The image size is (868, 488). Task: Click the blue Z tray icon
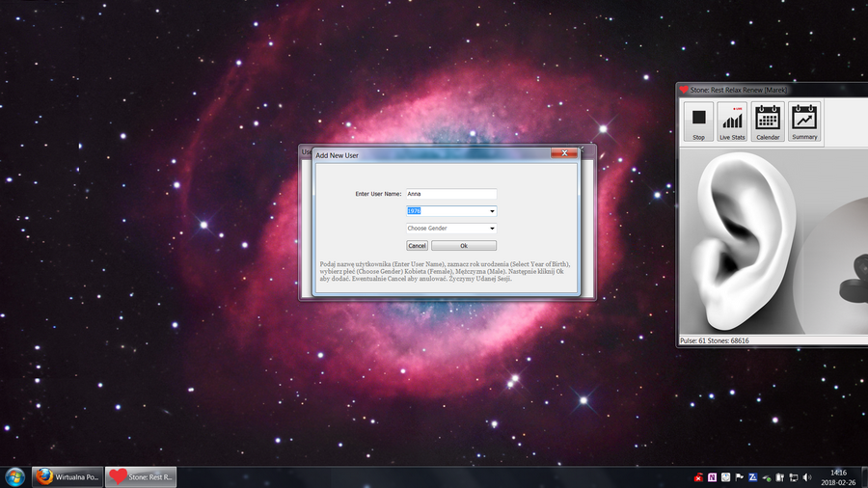tap(752, 477)
